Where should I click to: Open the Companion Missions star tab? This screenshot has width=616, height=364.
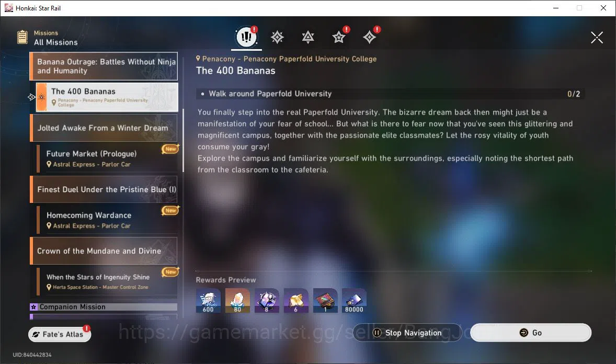click(x=339, y=37)
